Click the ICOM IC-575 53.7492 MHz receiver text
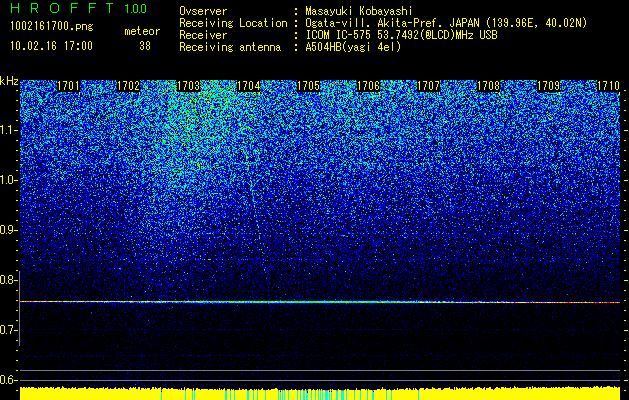The width and height of the screenshot is (629, 400). coord(401,35)
